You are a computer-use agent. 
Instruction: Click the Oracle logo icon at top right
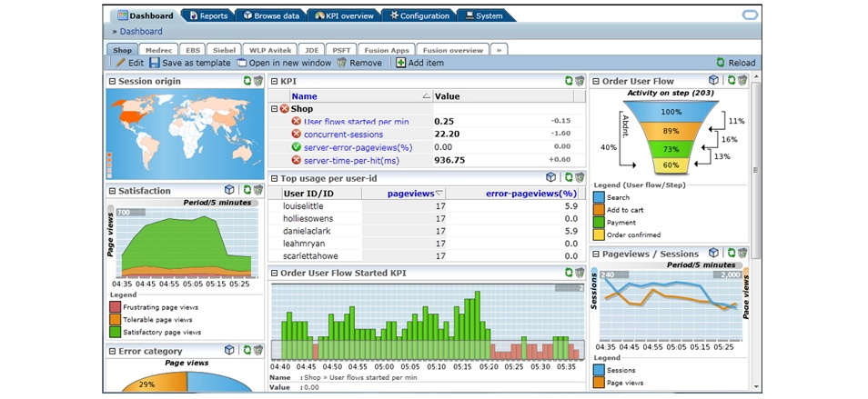750,15
